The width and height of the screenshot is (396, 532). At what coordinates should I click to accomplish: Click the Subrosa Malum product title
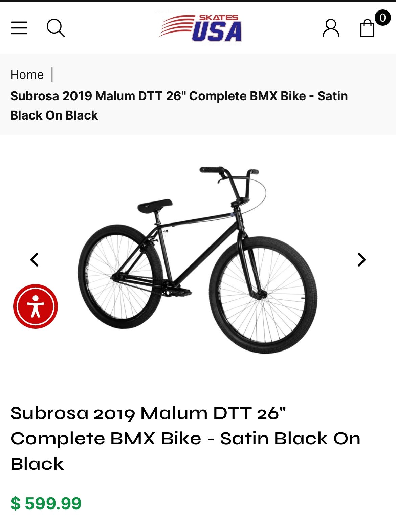click(185, 438)
